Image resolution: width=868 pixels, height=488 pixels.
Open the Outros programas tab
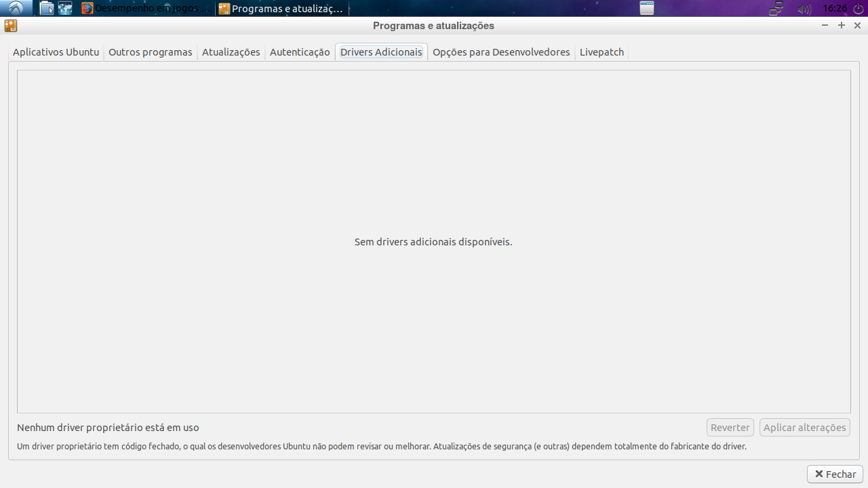pyautogui.click(x=150, y=52)
